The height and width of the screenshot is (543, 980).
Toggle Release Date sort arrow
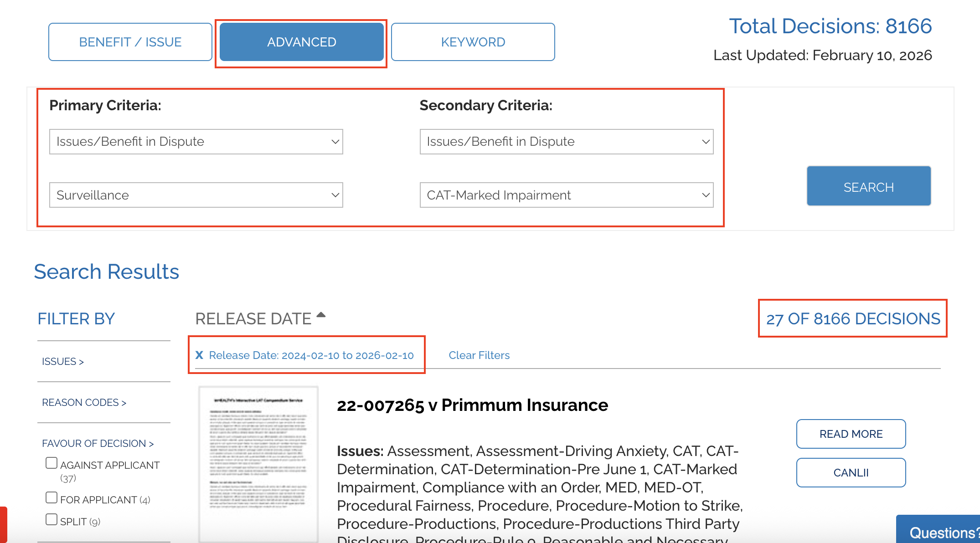pos(321,315)
